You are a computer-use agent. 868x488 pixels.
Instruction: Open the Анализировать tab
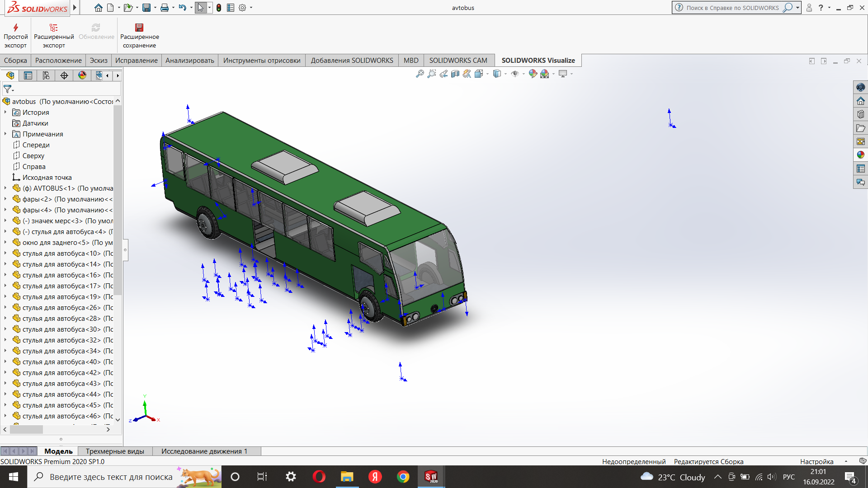tap(189, 61)
